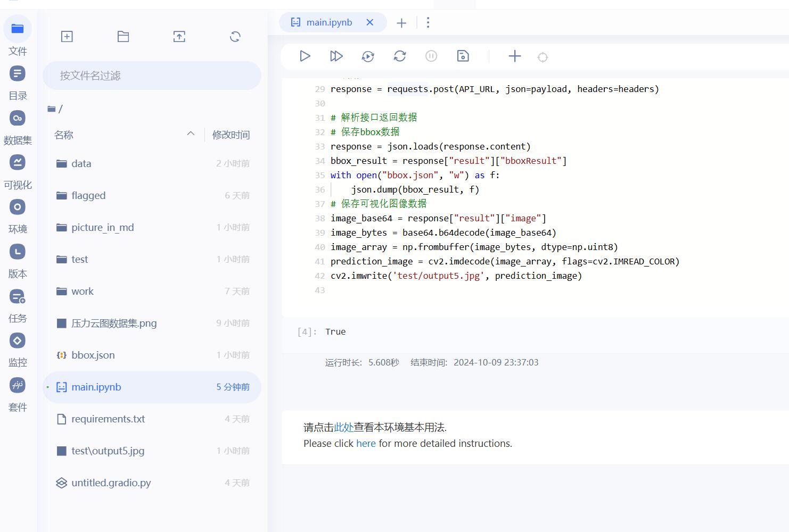The height and width of the screenshot is (532, 789).
Task: Restart kernel and run all icon
Action: (x=368, y=56)
